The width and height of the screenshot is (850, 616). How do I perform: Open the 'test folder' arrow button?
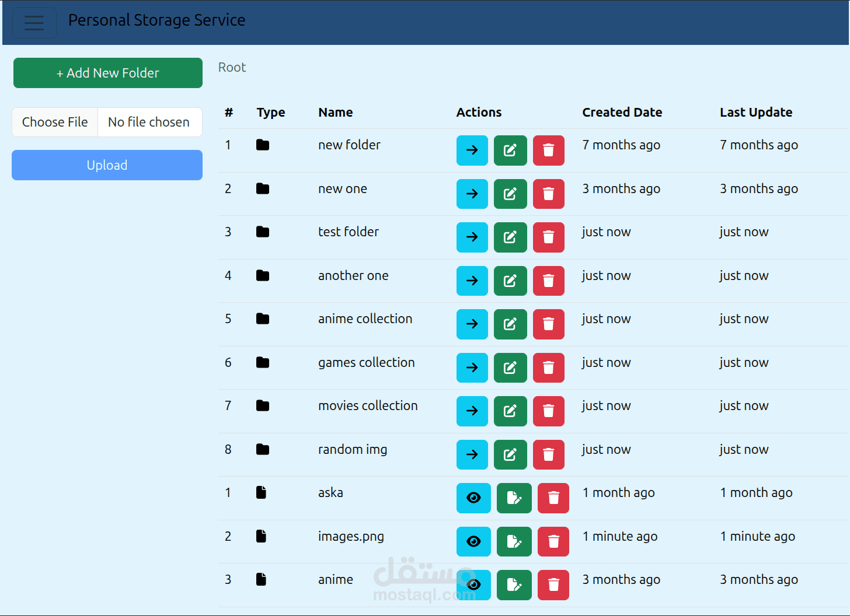[472, 237]
